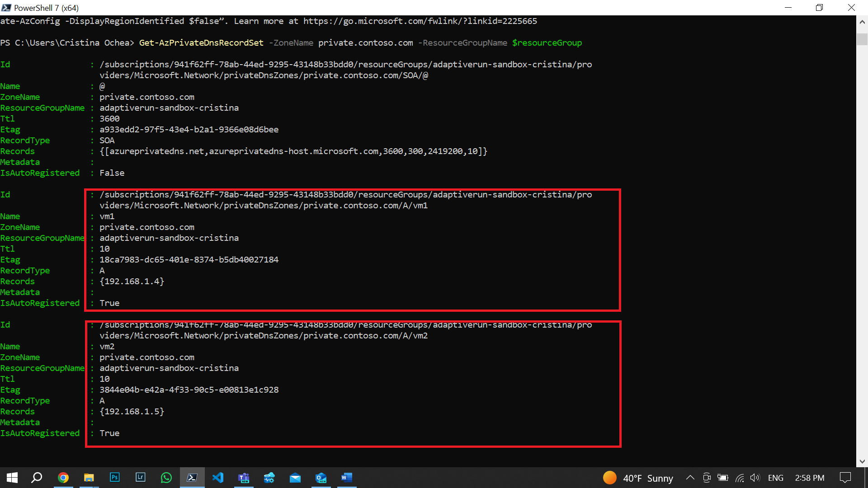Open Google Chrome from the taskbar
This screenshot has height=488, width=868.
point(63,478)
